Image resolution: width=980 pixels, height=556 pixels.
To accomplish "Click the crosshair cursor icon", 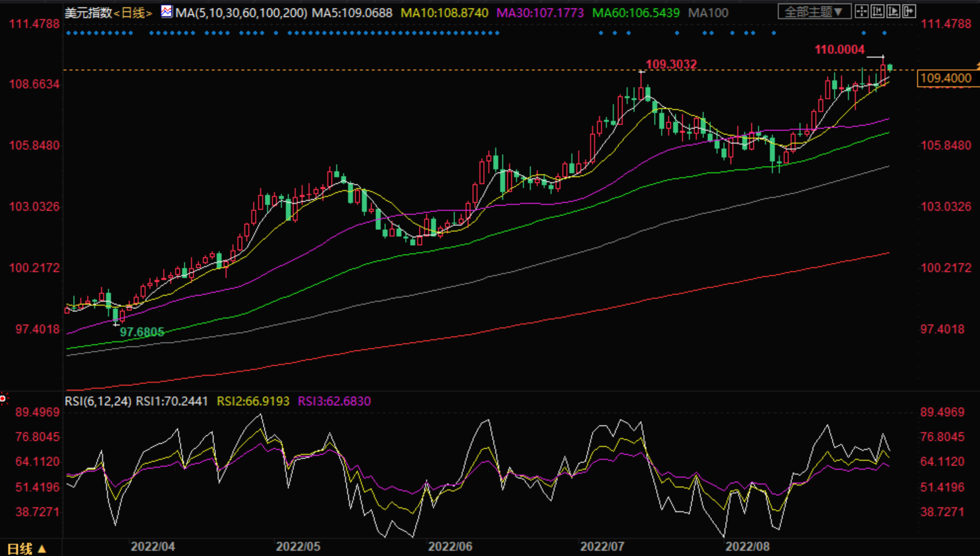I will 861,11.
